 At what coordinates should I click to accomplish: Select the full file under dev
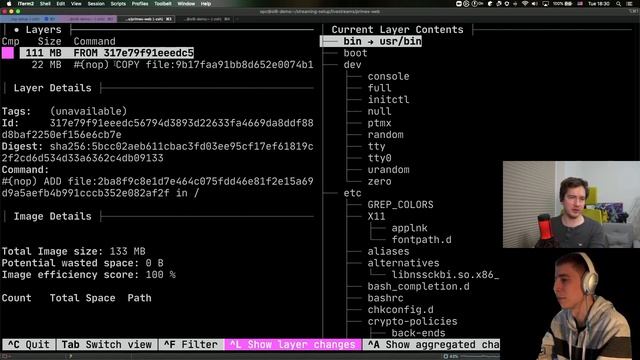tap(379, 88)
